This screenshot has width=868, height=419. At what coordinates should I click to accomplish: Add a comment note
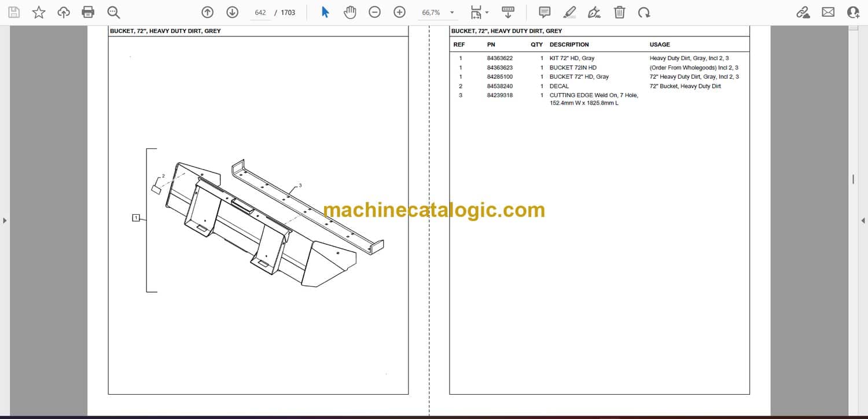[x=545, y=12]
